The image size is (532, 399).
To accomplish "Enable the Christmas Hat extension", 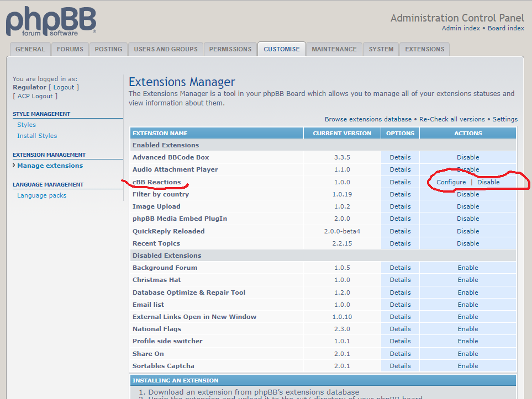I will 468,280.
